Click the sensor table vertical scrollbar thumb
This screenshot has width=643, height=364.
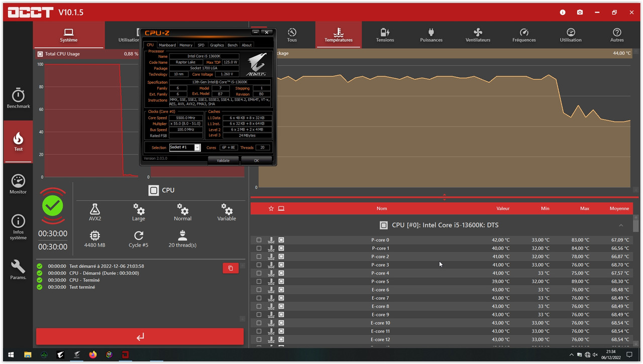(636, 226)
